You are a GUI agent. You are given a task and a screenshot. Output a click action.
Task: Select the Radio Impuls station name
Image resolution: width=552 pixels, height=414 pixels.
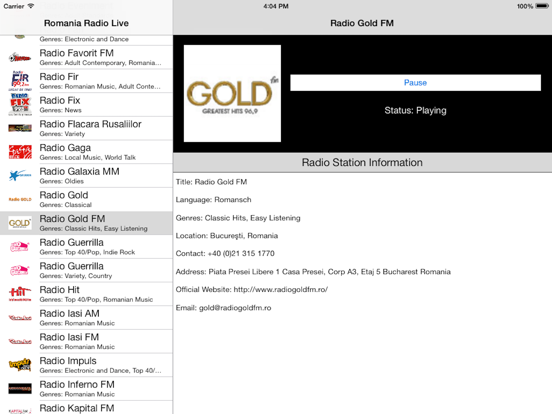(68, 361)
